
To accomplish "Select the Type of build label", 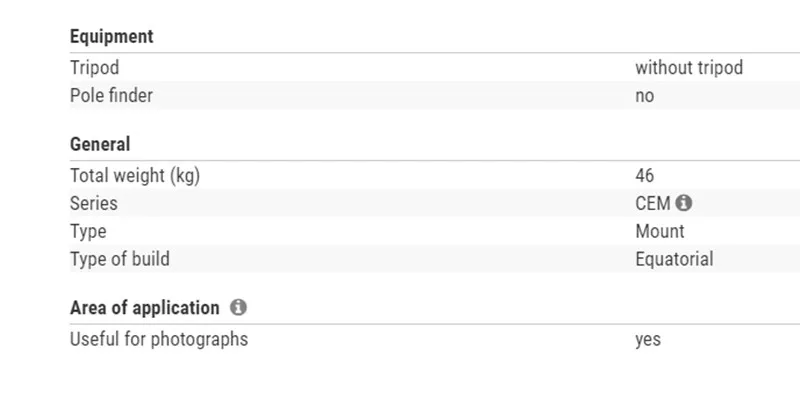I will point(119,259).
